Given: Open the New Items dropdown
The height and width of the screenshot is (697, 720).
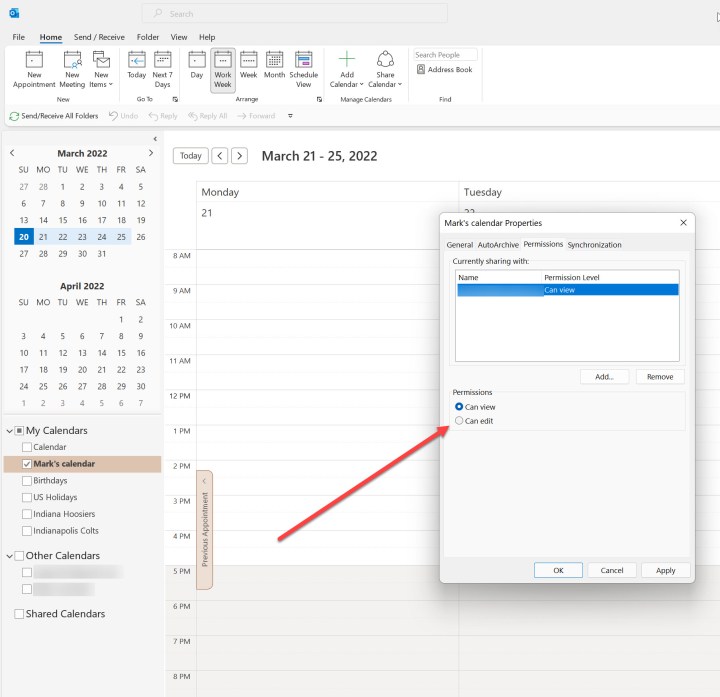Looking at the screenshot, I should point(101,70).
